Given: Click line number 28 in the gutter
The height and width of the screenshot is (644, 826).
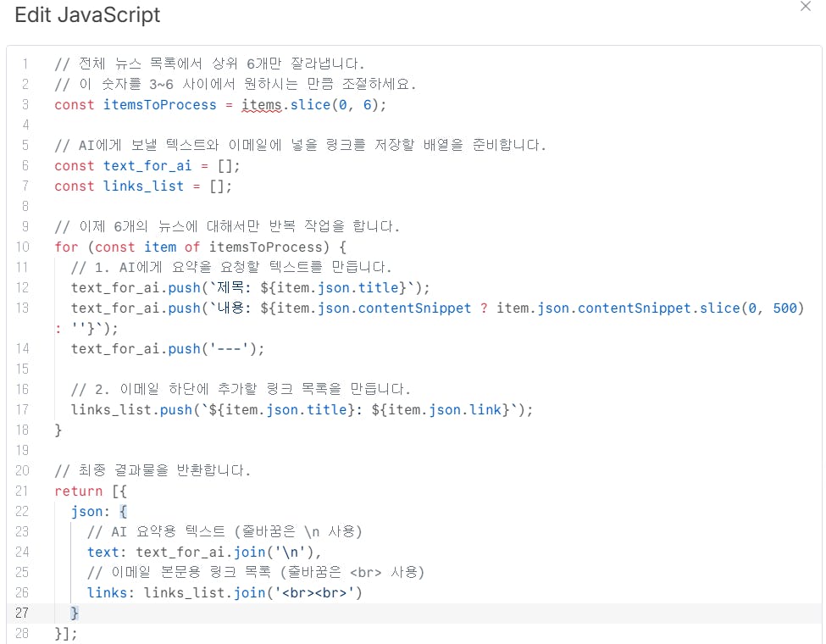Looking at the screenshot, I should tap(22, 633).
